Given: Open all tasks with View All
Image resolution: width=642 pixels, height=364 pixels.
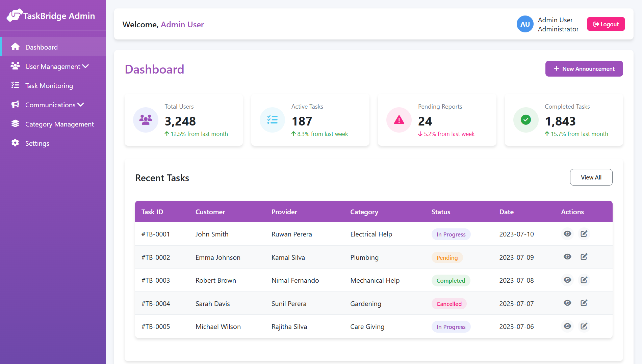Looking at the screenshot, I should [591, 177].
